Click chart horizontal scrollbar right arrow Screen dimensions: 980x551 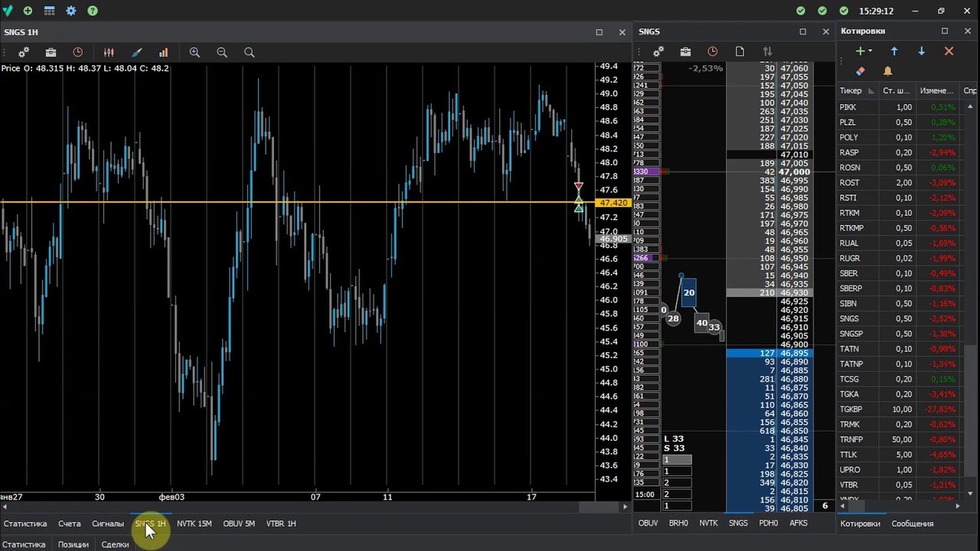point(626,507)
